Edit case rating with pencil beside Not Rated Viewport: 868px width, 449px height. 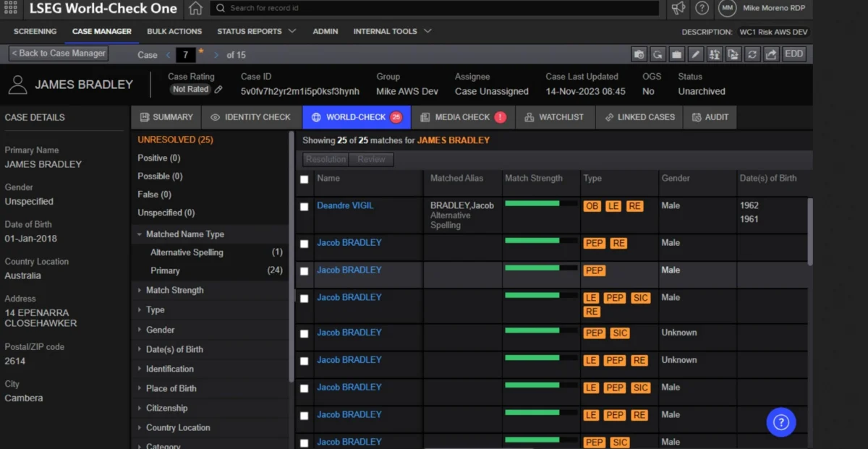tap(218, 90)
